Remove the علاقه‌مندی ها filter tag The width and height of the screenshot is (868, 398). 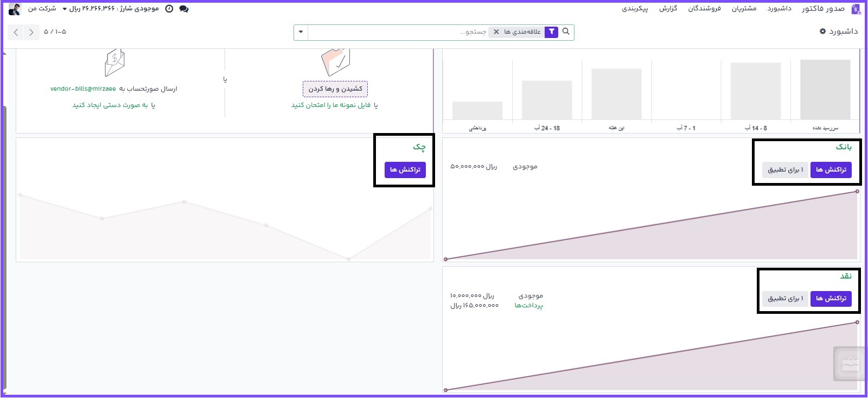(x=496, y=32)
